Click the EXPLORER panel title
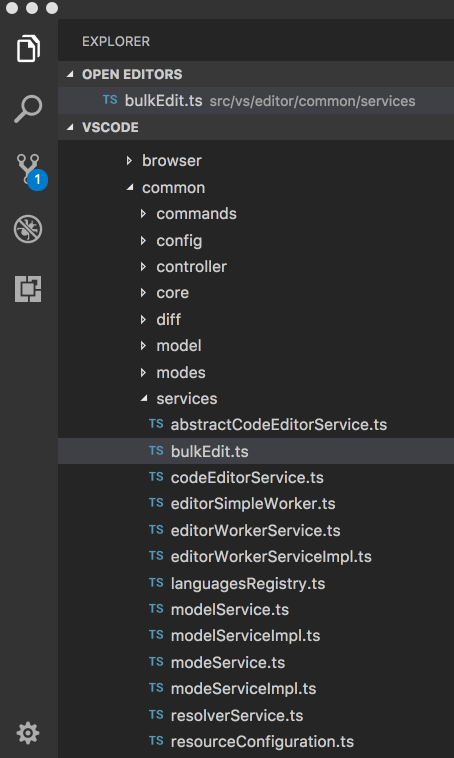454x758 pixels. point(116,42)
